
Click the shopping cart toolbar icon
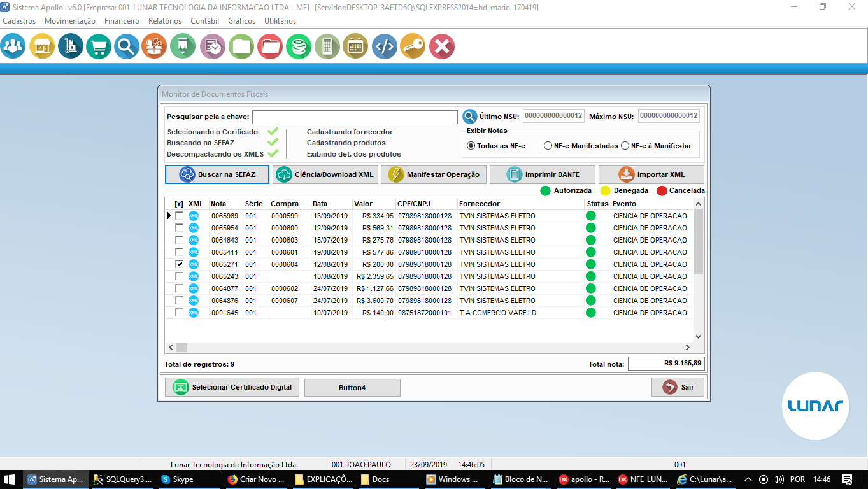click(x=98, y=46)
